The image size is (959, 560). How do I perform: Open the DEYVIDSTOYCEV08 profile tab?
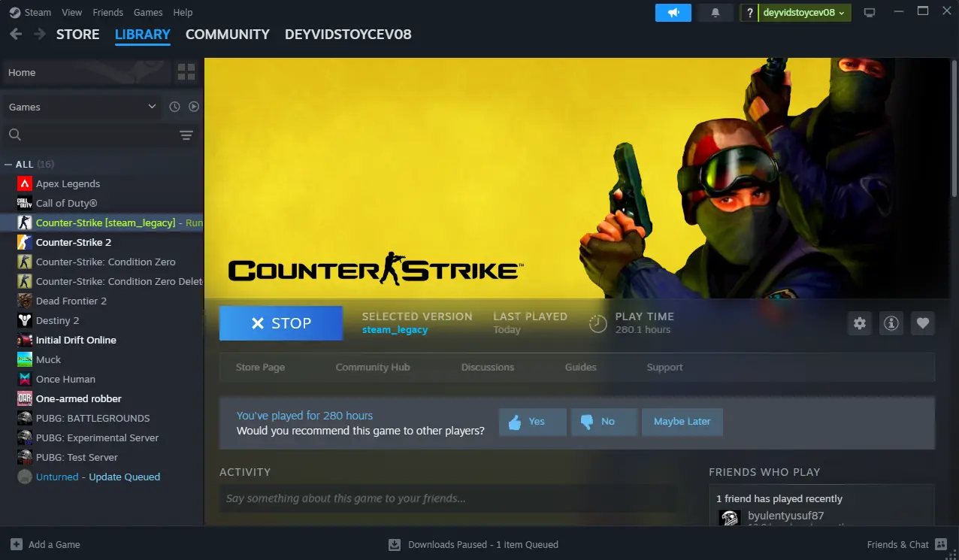tap(348, 35)
